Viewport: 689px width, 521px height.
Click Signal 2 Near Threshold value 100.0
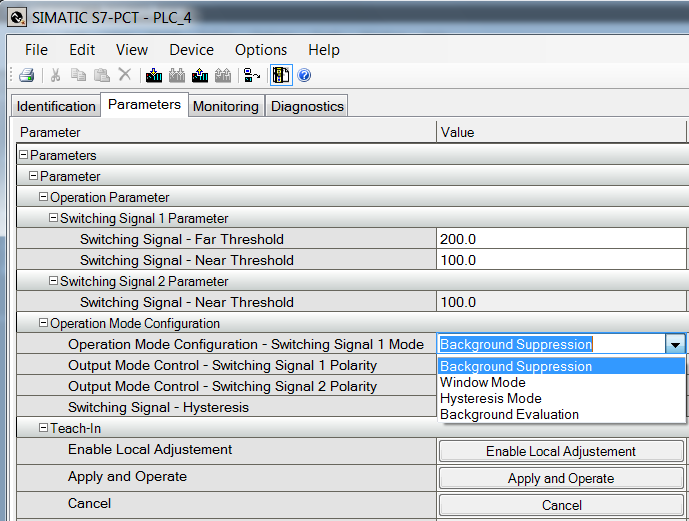(561, 302)
